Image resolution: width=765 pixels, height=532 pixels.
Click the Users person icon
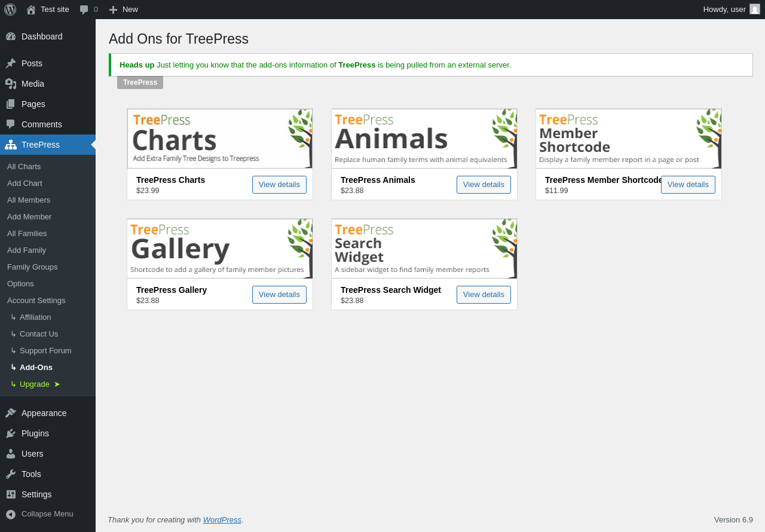tap(11, 454)
